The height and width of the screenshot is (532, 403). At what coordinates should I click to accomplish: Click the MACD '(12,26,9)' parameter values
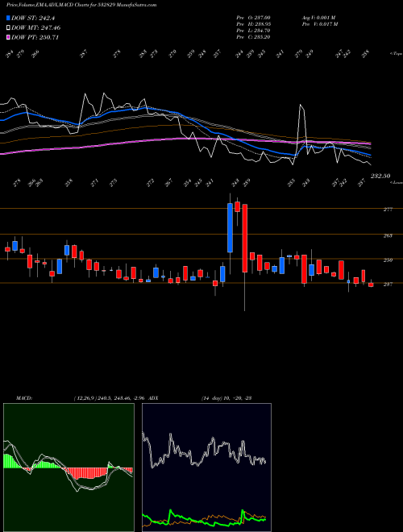pos(85,398)
